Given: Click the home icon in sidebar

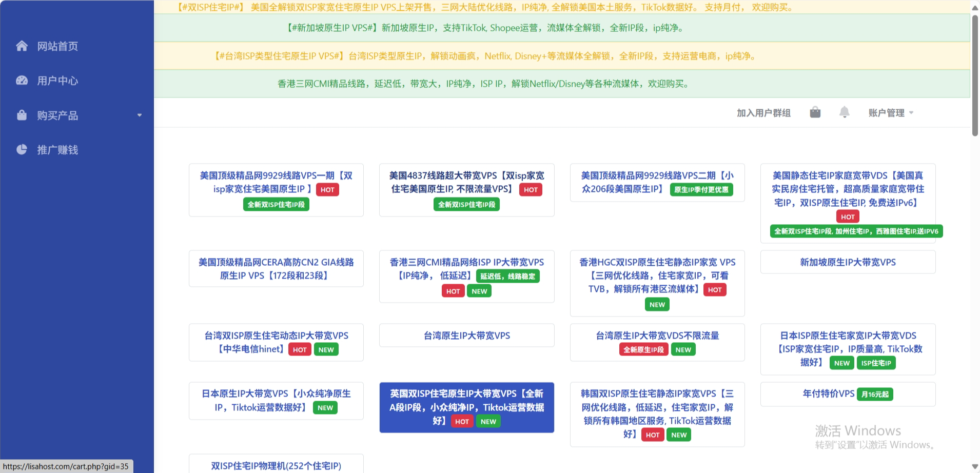Looking at the screenshot, I should point(22,46).
